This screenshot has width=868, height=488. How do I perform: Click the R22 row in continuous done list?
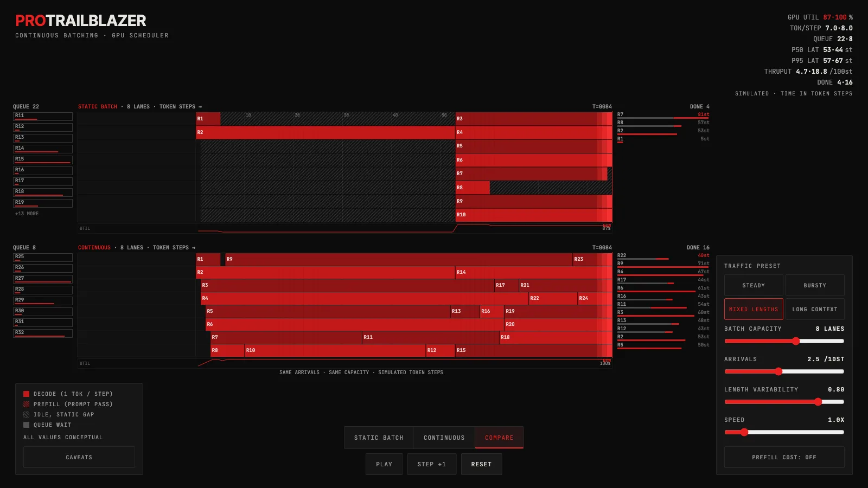point(663,256)
